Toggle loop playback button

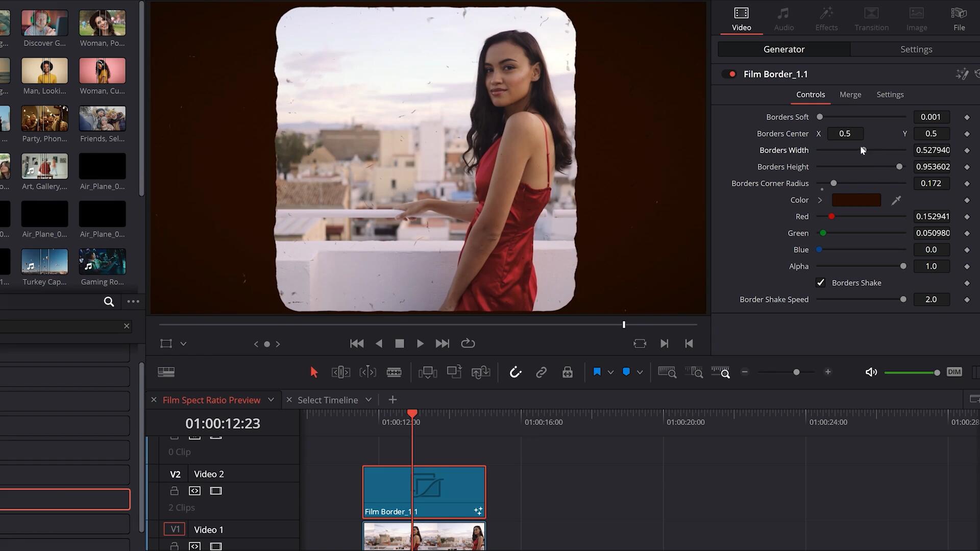coord(468,344)
